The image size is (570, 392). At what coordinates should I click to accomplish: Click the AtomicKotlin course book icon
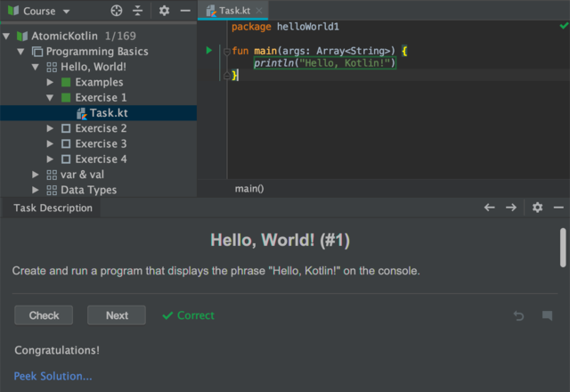point(22,36)
